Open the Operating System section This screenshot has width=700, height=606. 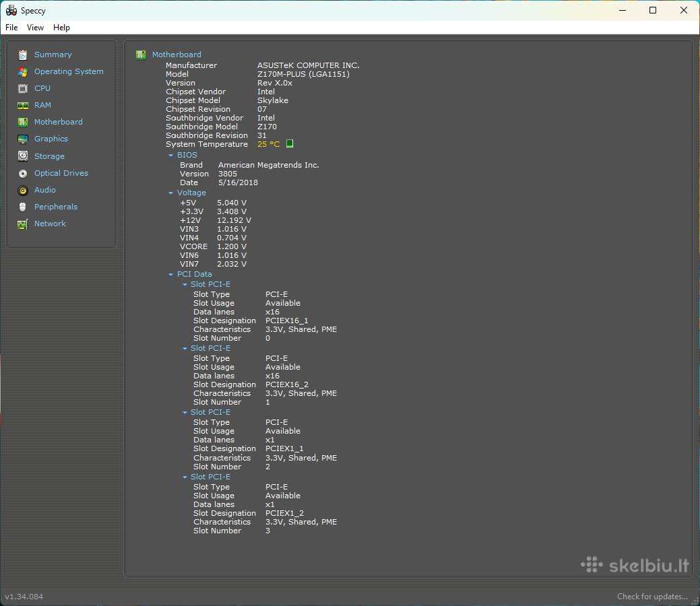69,71
